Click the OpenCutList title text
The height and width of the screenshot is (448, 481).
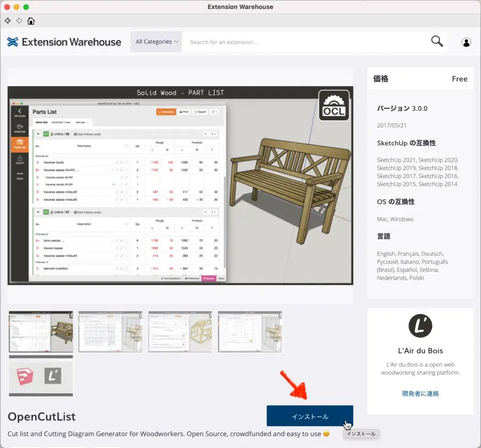[x=41, y=417]
